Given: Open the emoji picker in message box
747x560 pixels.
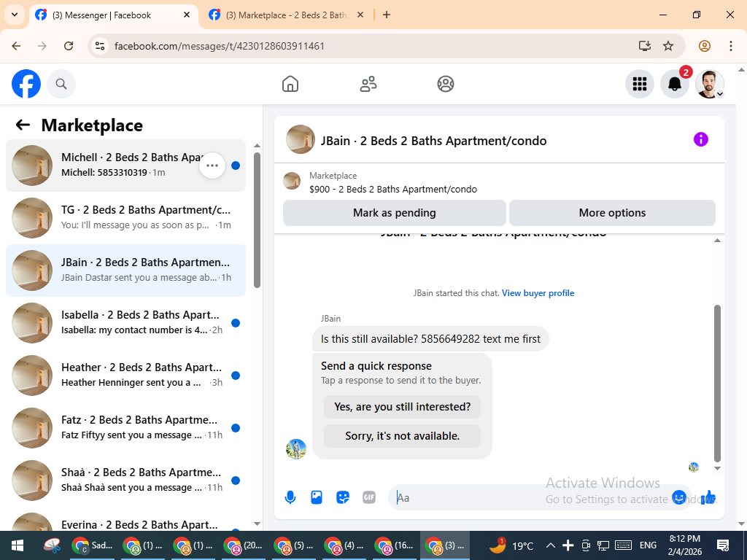Looking at the screenshot, I should 679,497.
